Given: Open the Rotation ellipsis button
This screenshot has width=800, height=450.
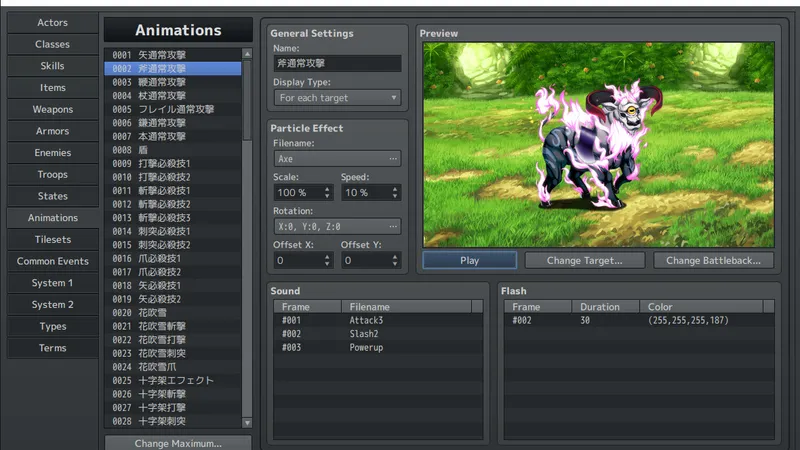Looking at the screenshot, I should click(393, 227).
